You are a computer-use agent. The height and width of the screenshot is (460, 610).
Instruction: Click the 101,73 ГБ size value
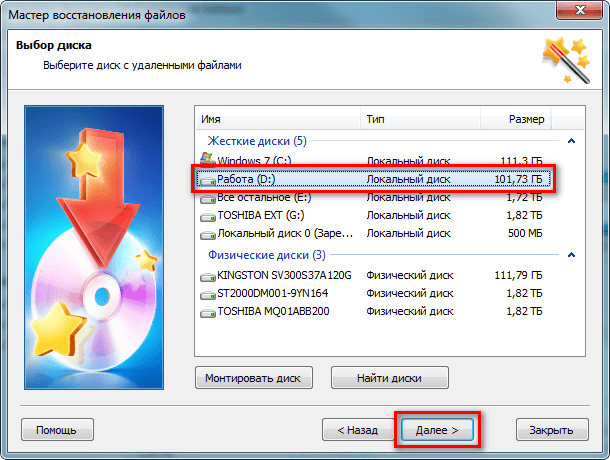pos(518,179)
